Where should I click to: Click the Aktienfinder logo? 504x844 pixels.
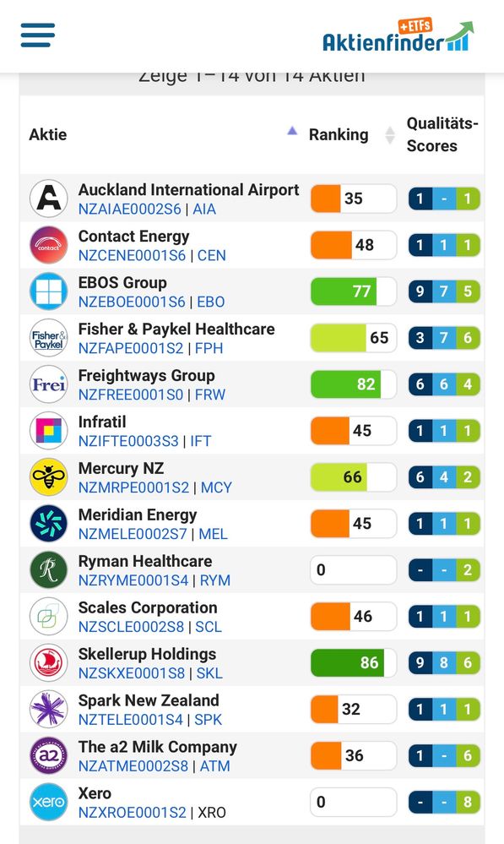pos(398,35)
